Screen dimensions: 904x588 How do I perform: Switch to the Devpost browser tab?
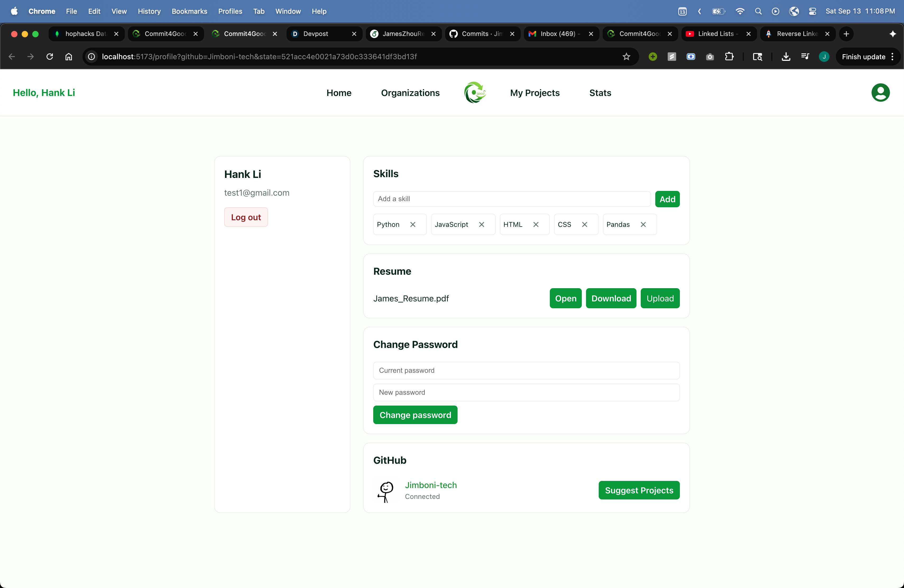(x=316, y=34)
